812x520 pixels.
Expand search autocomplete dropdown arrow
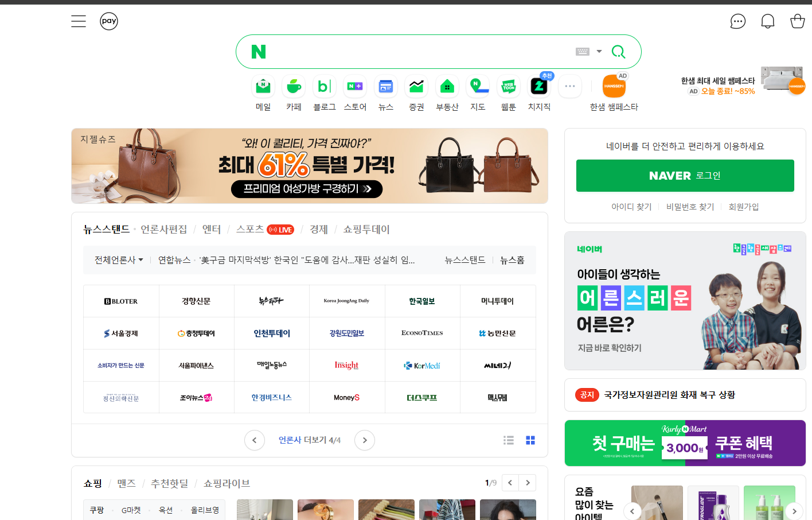point(599,52)
